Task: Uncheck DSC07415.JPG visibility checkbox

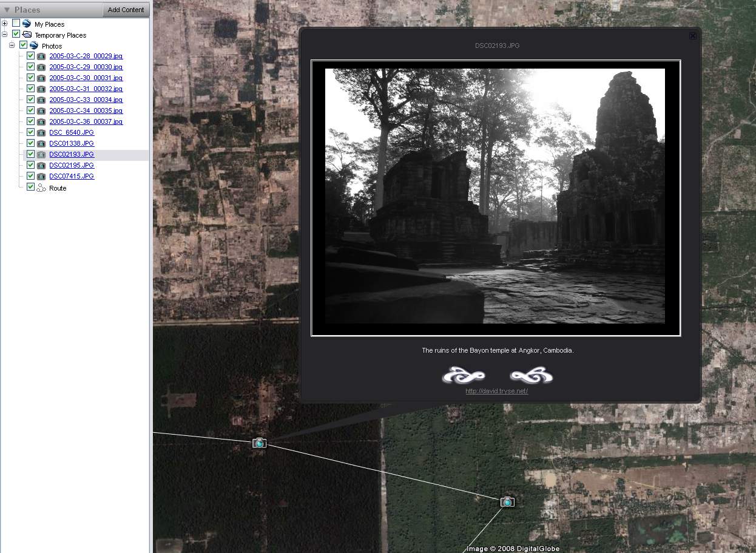Action: coord(30,176)
